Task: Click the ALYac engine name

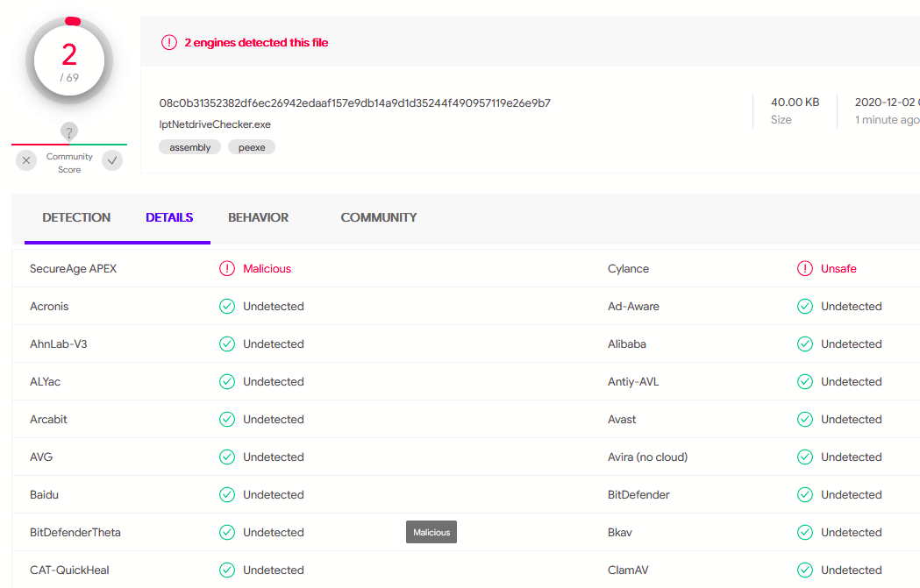Action: [x=46, y=382]
